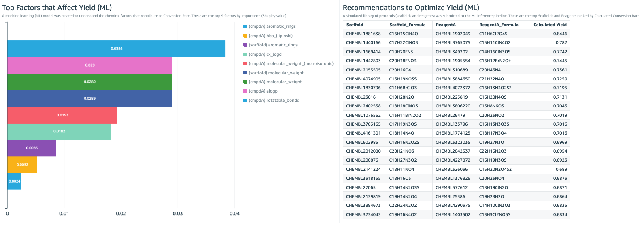Select scaffold cell CHEMBL1881638 in the table
Image resolution: width=644 pixels, height=225 pixels.
click(x=363, y=34)
